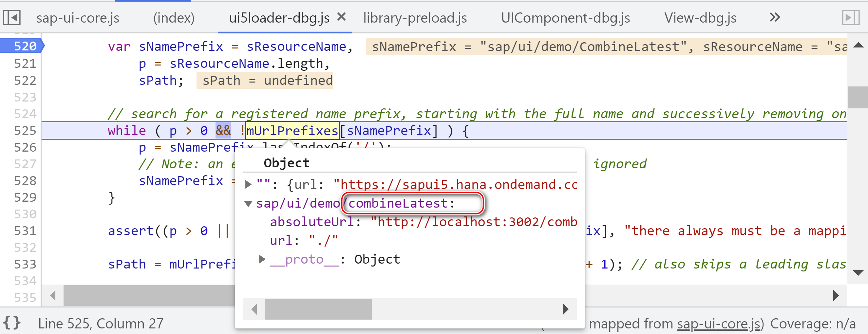The width and height of the screenshot is (868, 334).
Task: Set breakpoint on line 528
Action: pyautogui.click(x=25, y=180)
